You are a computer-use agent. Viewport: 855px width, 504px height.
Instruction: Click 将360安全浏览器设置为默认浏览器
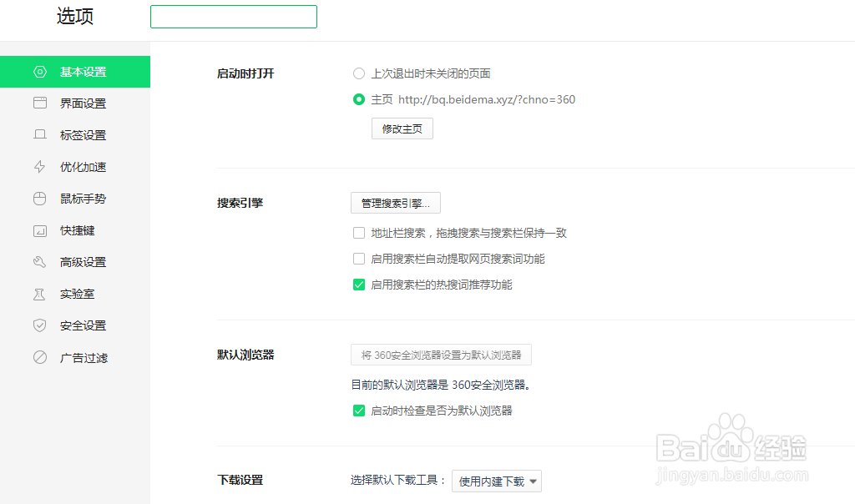coord(440,355)
